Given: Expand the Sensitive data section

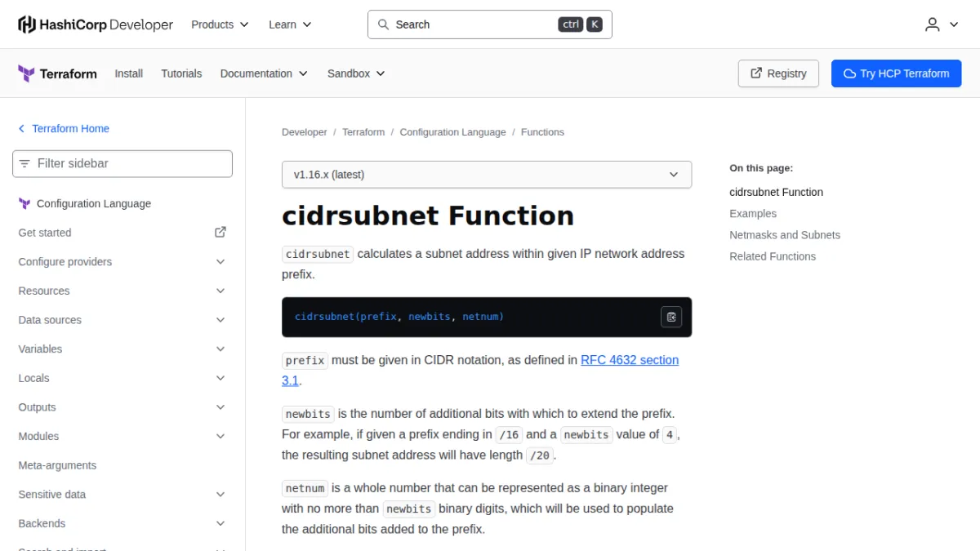Looking at the screenshot, I should (x=220, y=495).
